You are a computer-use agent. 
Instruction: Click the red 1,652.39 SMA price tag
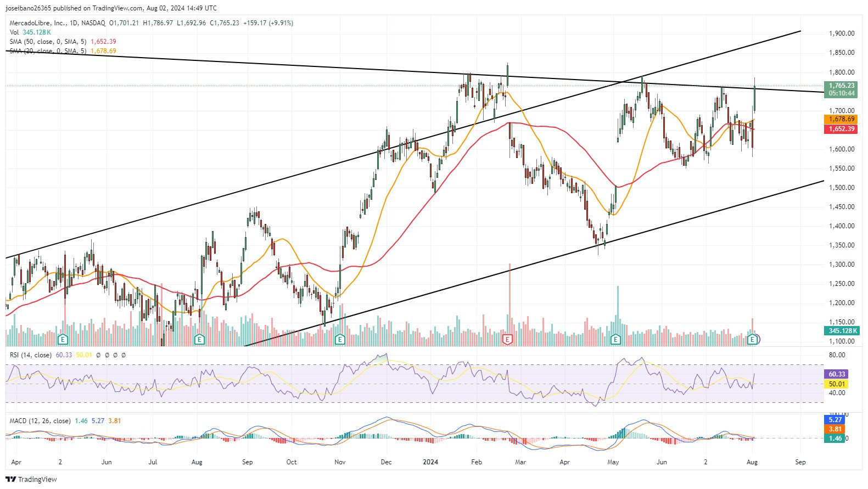[841, 129]
